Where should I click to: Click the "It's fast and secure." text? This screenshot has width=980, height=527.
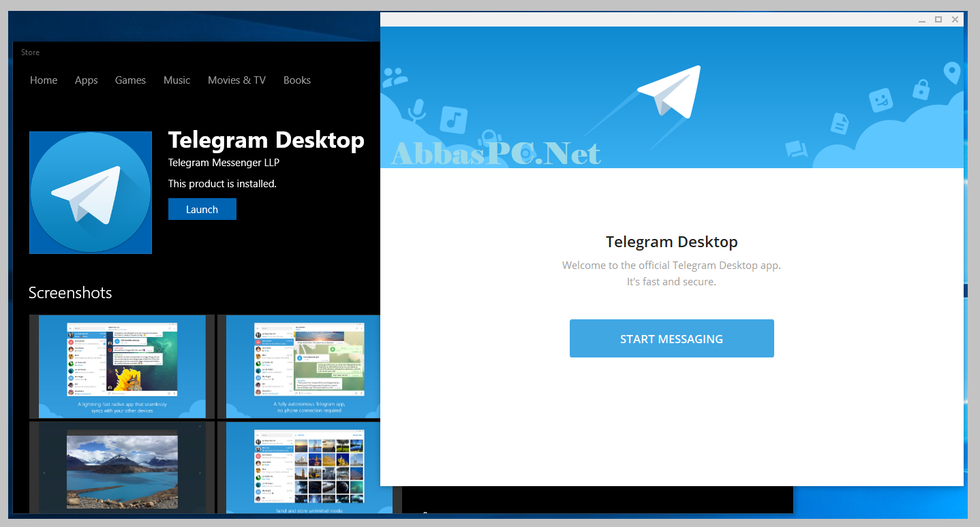(671, 281)
